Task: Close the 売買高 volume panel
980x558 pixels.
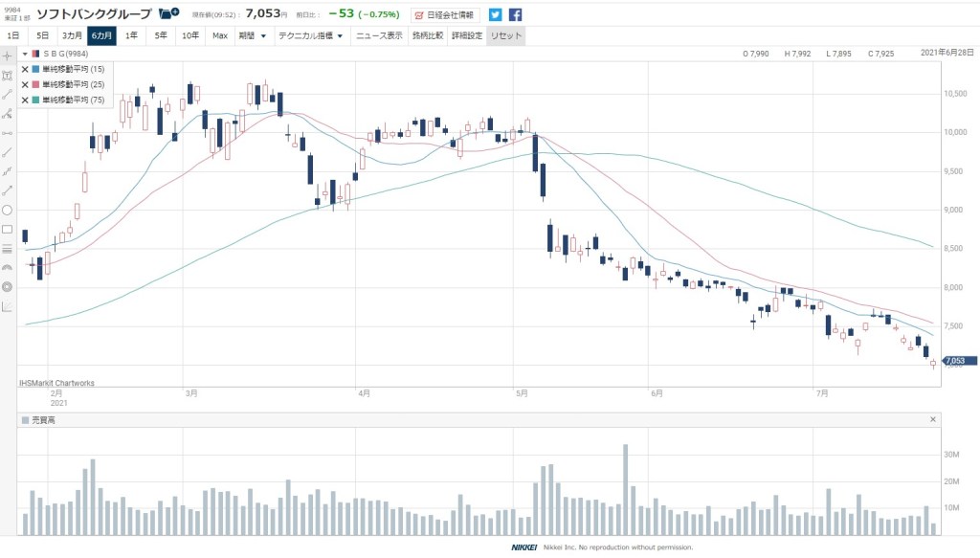Action: click(933, 420)
